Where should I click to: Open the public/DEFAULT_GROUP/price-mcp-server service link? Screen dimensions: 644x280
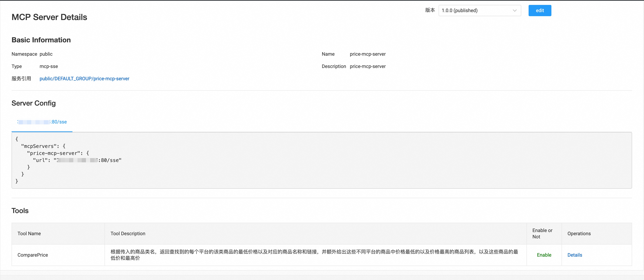(84, 79)
